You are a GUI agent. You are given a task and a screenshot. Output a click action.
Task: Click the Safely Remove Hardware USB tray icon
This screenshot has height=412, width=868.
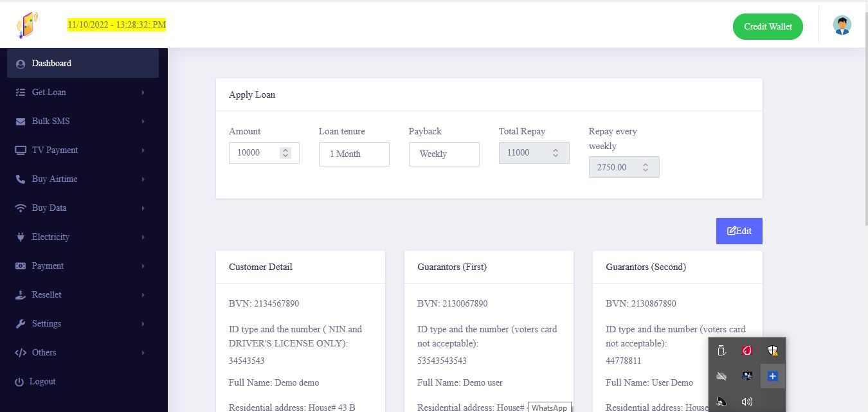point(721,350)
